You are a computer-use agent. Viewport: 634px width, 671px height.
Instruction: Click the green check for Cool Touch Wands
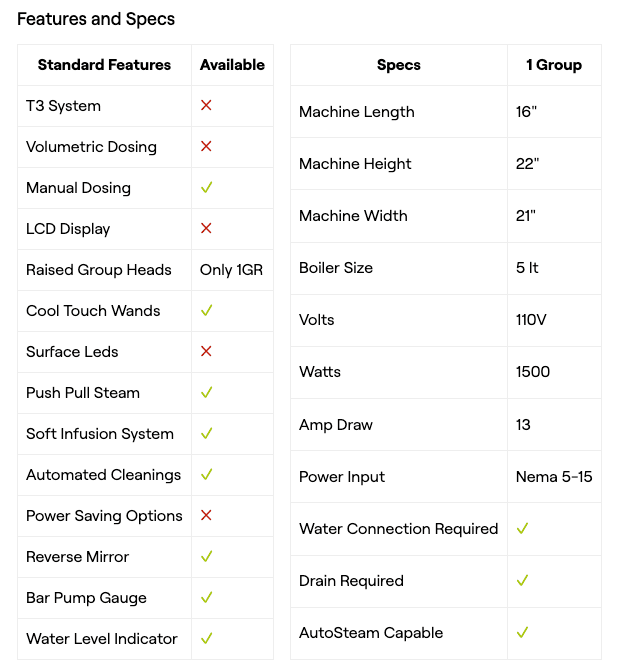(x=207, y=310)
